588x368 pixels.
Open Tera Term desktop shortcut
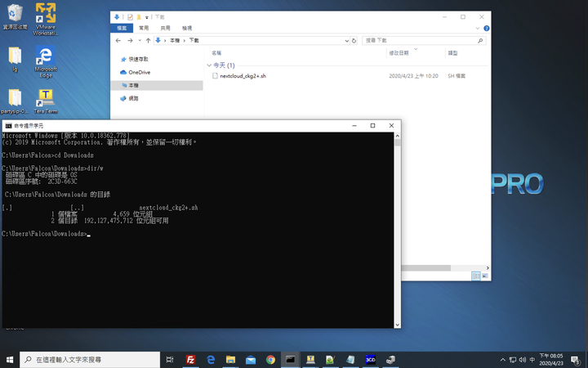46,101
